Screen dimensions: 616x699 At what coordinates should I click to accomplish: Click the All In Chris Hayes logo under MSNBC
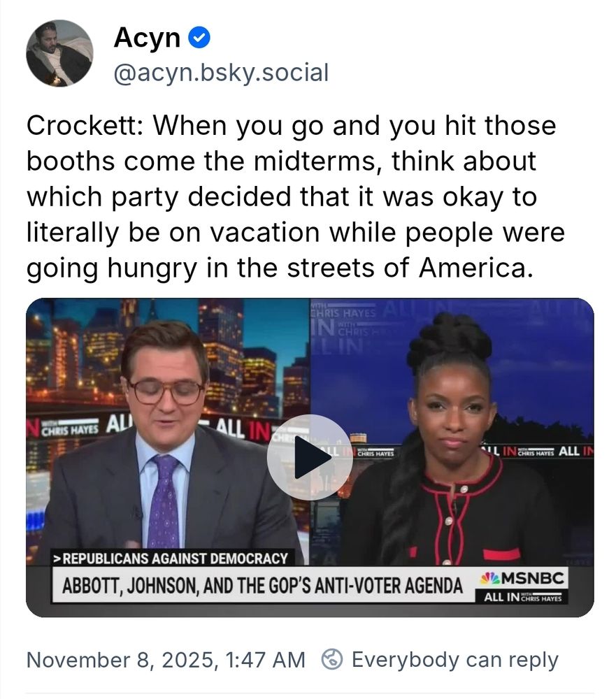(522, 597)
